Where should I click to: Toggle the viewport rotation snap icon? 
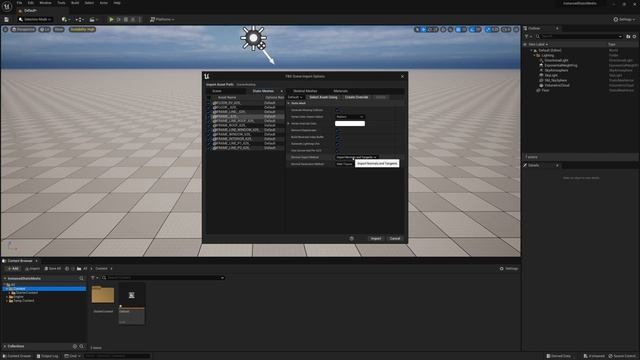[473, 29]
